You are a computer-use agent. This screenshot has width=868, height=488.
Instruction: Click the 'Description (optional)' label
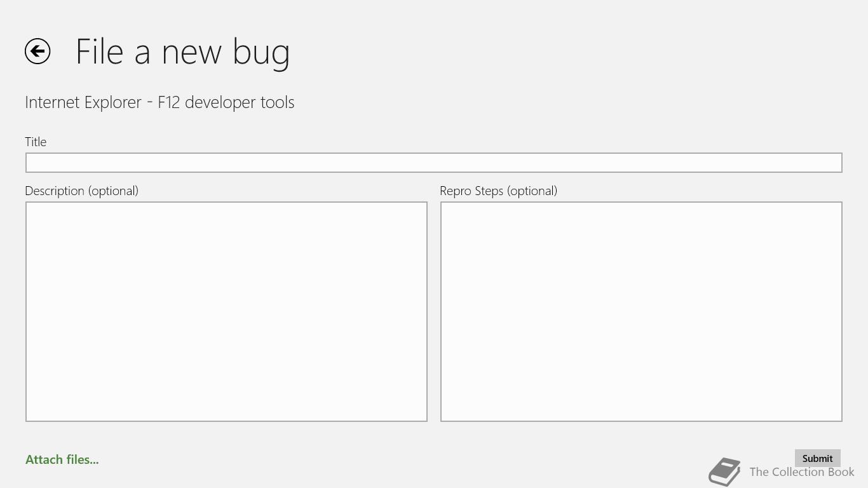coord(81,191)
